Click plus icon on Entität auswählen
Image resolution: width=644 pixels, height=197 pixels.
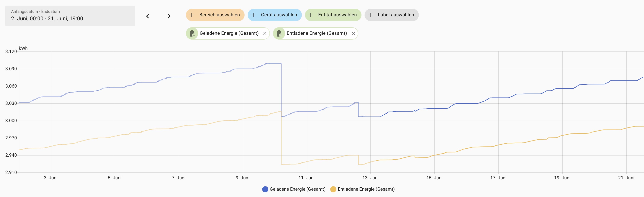pyautogui.click(x=310, y=15)
